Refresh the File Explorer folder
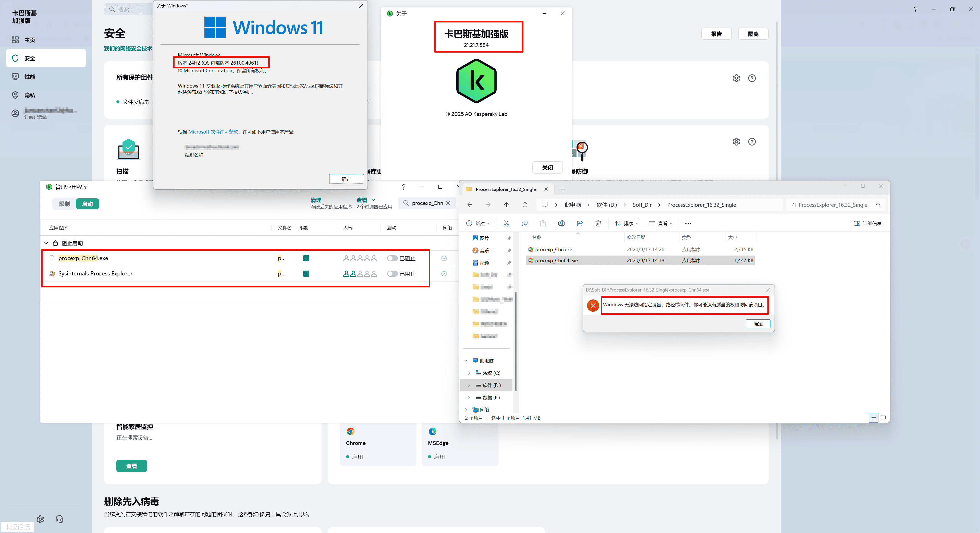The height and width of the screenshot is (533, 980). click(525, 205)
